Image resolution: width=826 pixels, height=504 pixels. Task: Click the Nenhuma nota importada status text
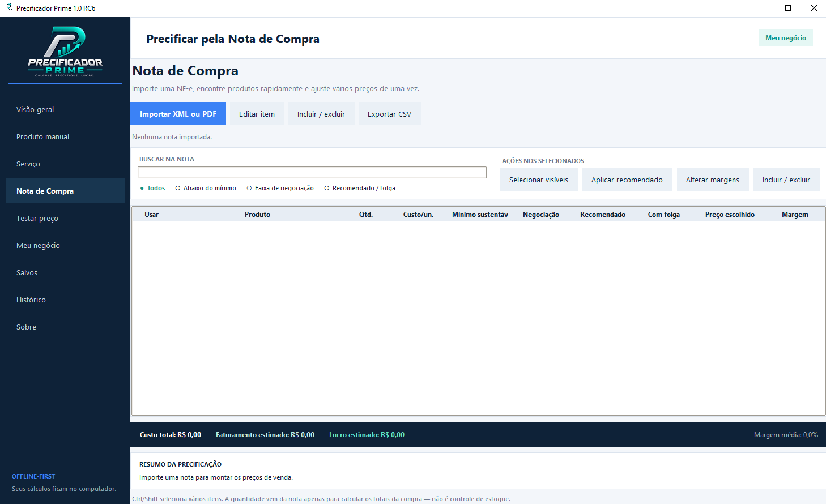click(172, 137)
